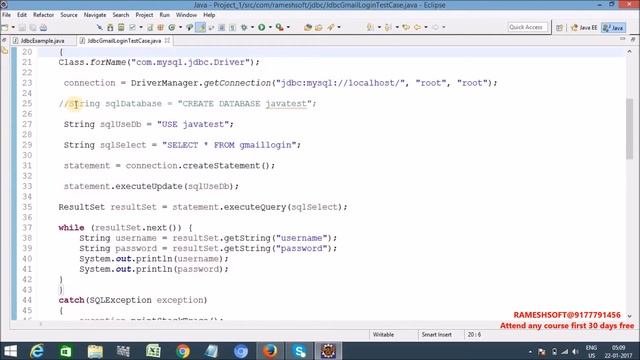Click the Previous Annotation icon
The image size is (640, 360).
(388, 27)
